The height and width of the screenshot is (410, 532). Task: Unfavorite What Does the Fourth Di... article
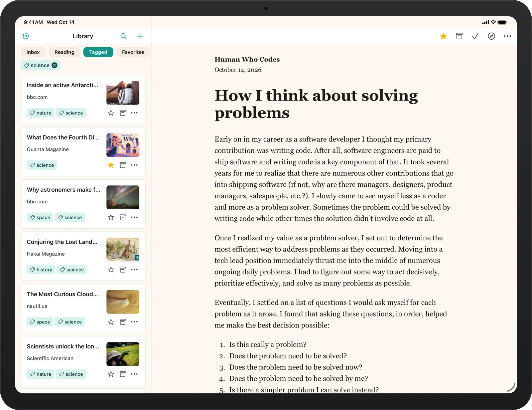tap(111, 165)
